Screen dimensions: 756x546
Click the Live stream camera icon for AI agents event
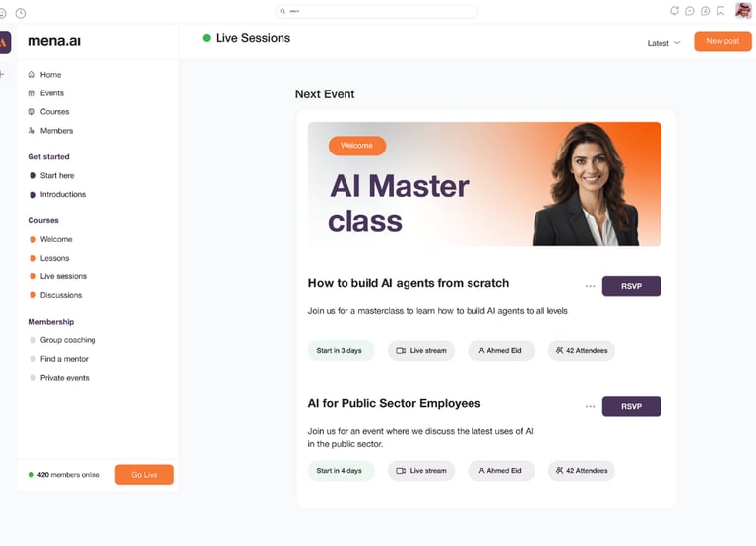click(x=401, y=351)
